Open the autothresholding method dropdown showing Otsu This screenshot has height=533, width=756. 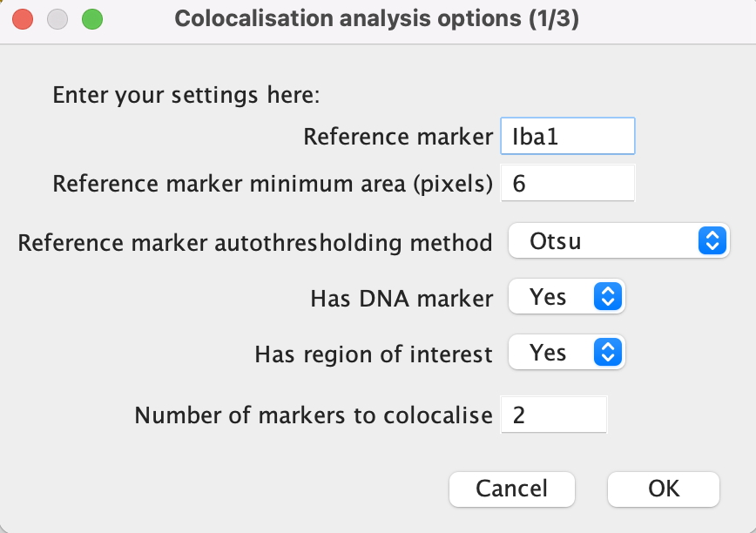(x=619, y=240)
